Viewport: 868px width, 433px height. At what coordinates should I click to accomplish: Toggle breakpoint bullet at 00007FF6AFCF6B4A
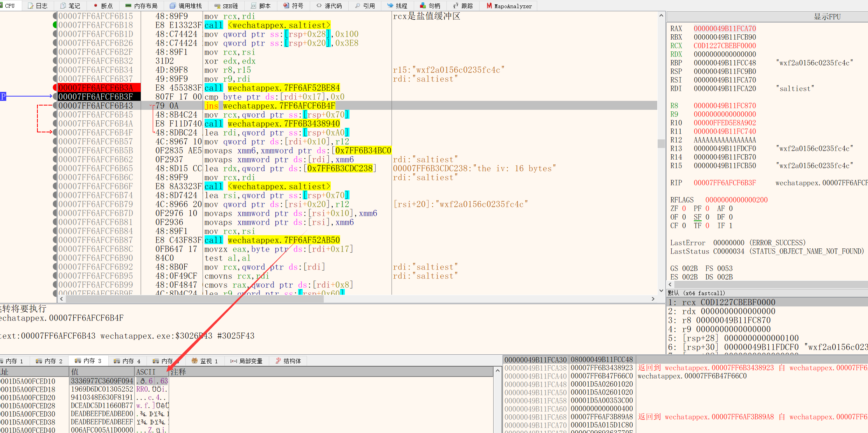55,123
